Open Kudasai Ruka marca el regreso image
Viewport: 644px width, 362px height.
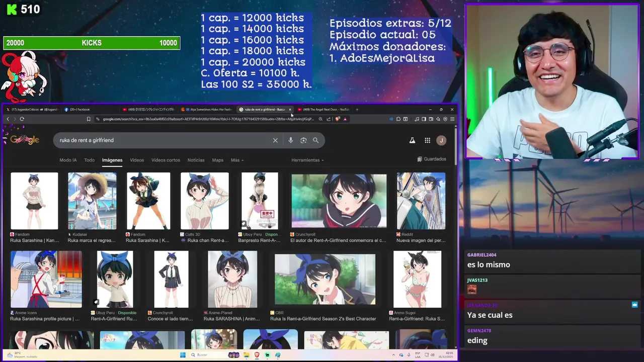[92, 201]
